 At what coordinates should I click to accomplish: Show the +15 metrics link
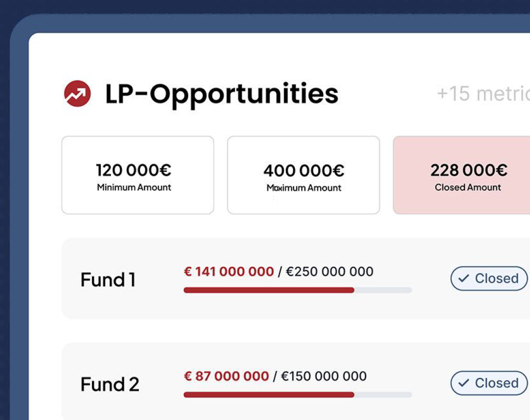(482, 93)
